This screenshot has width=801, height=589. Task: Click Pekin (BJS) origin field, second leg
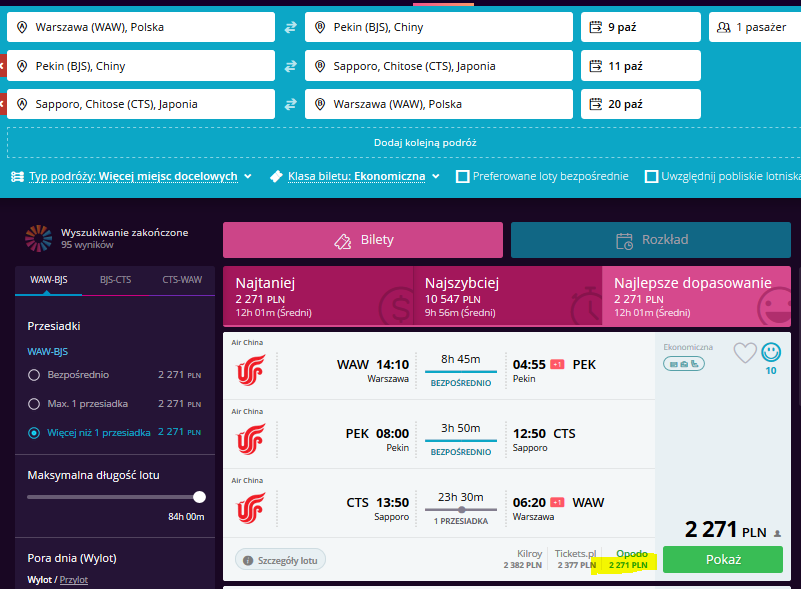click(x=141, y=66)
